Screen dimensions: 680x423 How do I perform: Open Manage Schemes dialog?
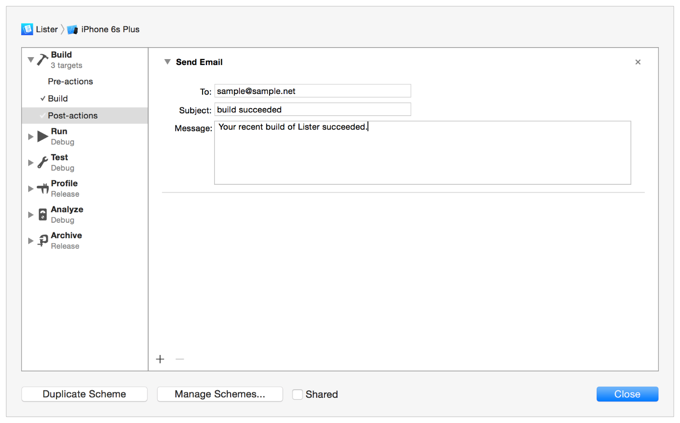(220, 394)
